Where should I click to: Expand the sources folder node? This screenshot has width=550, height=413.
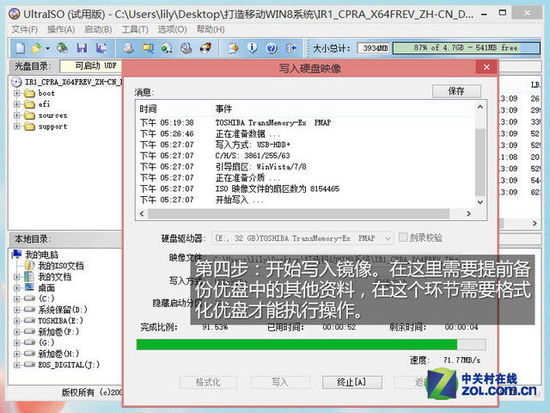click(16, 115)
